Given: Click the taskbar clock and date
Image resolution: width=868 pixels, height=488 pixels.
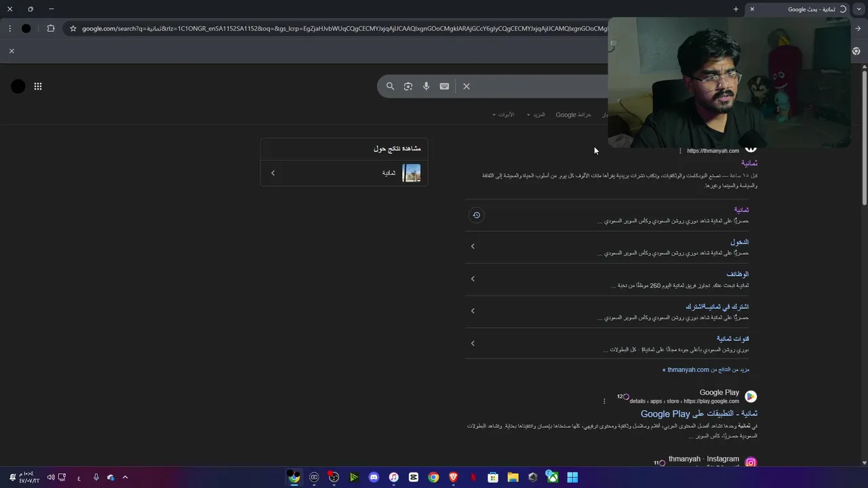Looking at the screenshot, I should click(29, 477).
